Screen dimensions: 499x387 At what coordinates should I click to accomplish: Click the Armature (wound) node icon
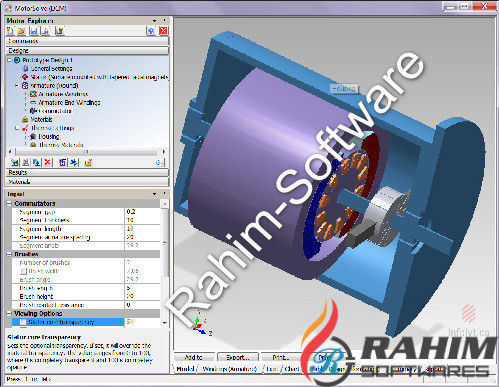[x=25, y=85]
